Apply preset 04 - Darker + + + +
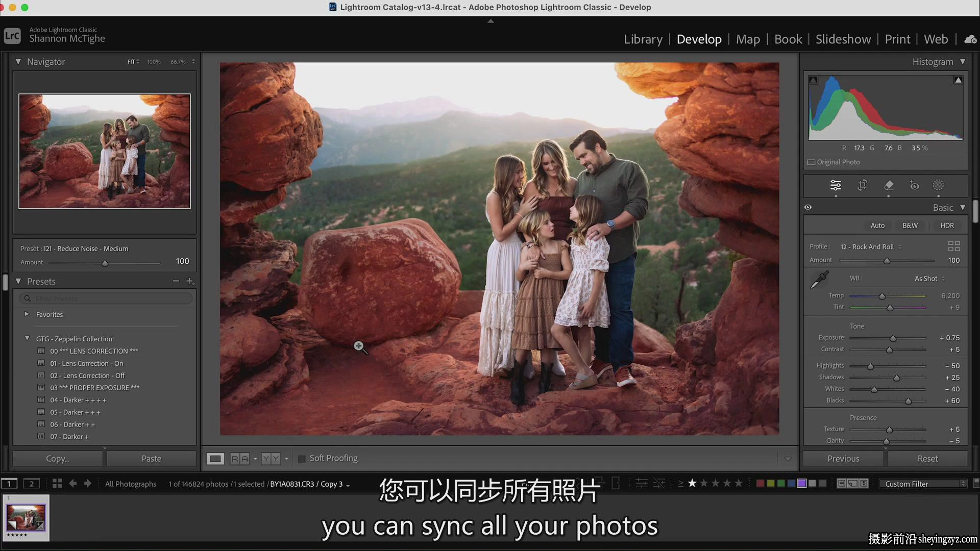This screenshot has width=980, height=551. coord(78,400)
